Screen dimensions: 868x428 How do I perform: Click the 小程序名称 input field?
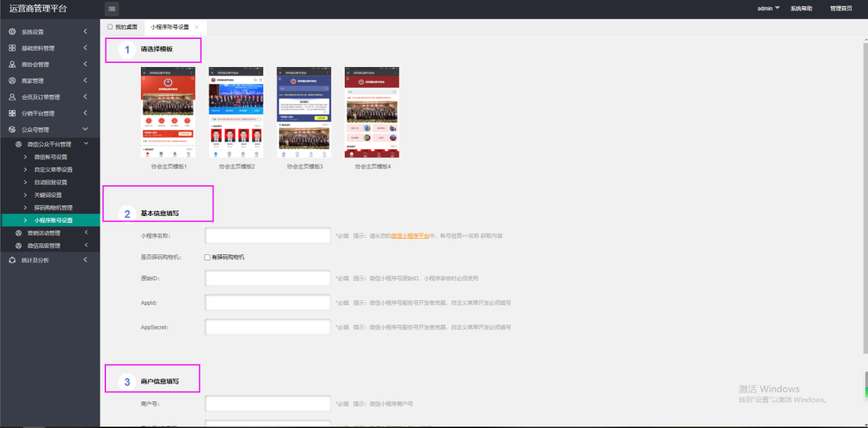pos(267,236)
